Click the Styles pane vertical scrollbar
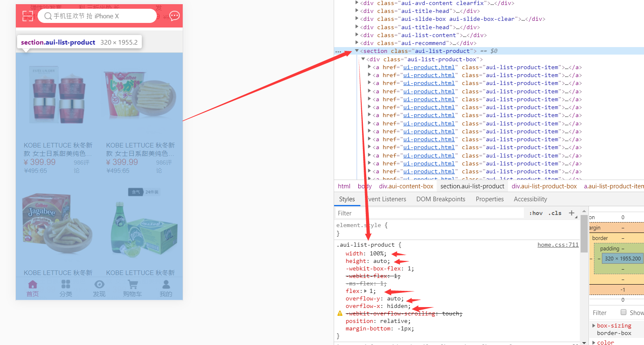The height and width of the screenshot is (345, 644). tap(584, 233)
